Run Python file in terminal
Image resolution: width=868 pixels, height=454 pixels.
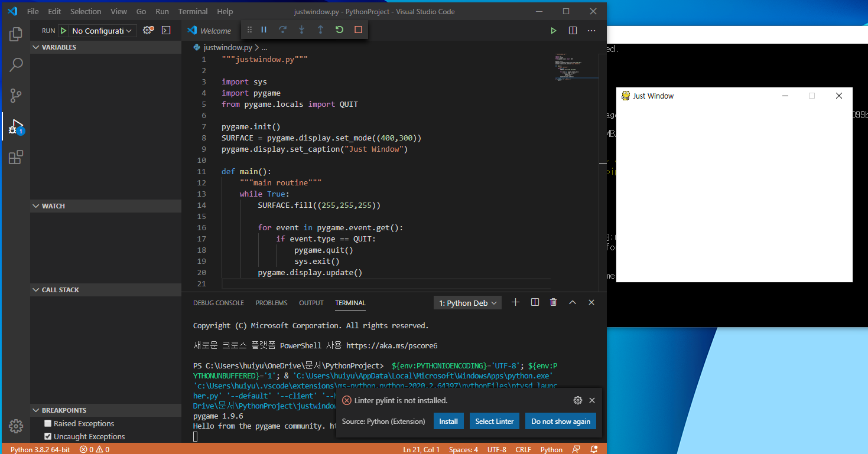[554, 31]
